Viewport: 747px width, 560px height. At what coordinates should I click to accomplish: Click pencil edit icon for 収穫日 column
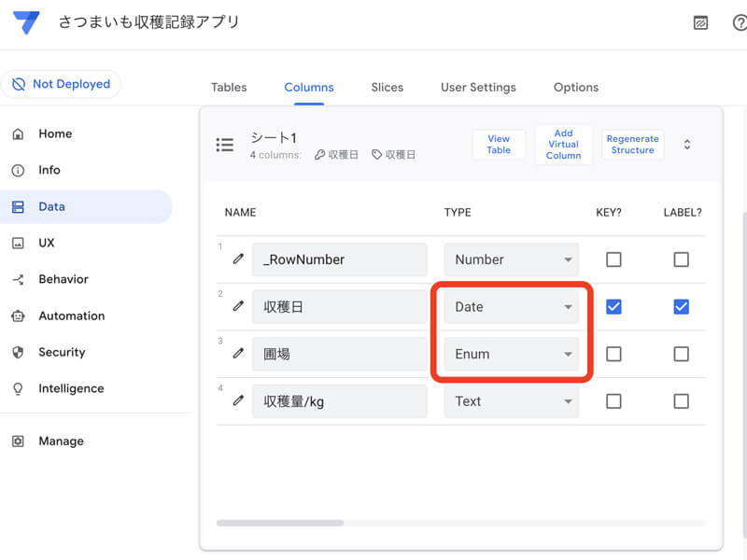click(x=238, y=306)
